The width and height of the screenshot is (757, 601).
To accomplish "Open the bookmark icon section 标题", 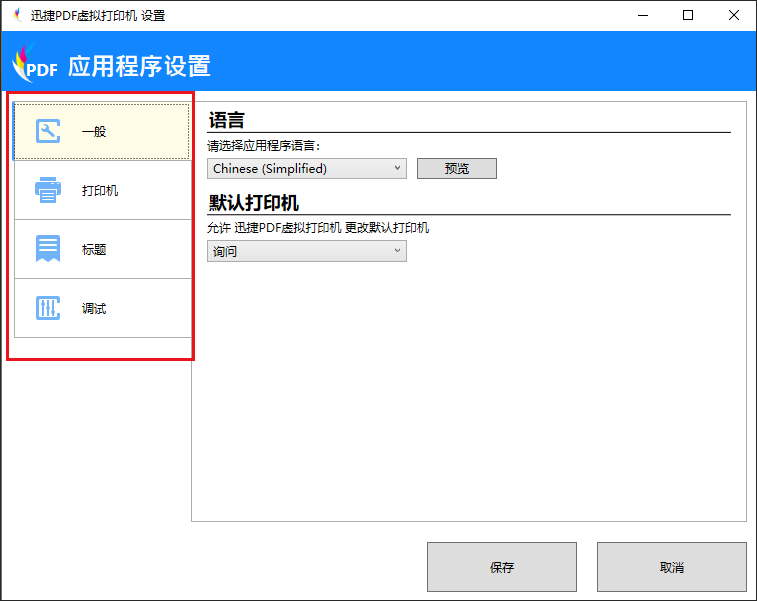I will click(x=48, y=249).
